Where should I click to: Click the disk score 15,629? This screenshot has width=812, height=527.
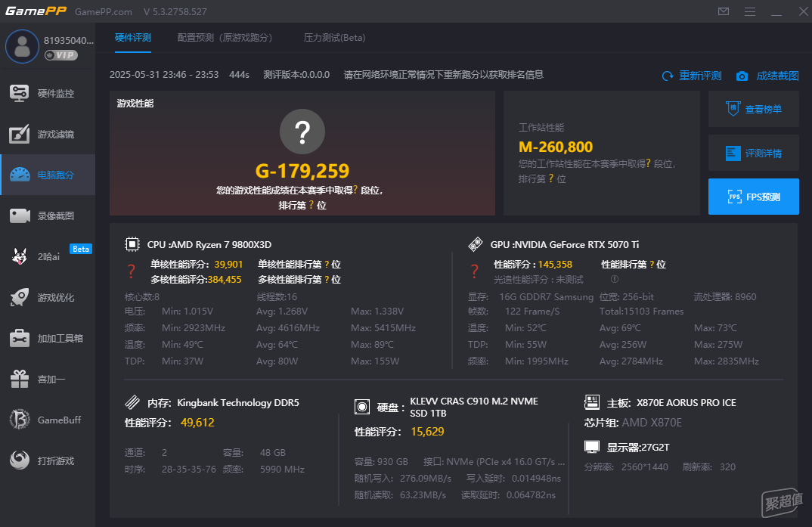[427, 432]
